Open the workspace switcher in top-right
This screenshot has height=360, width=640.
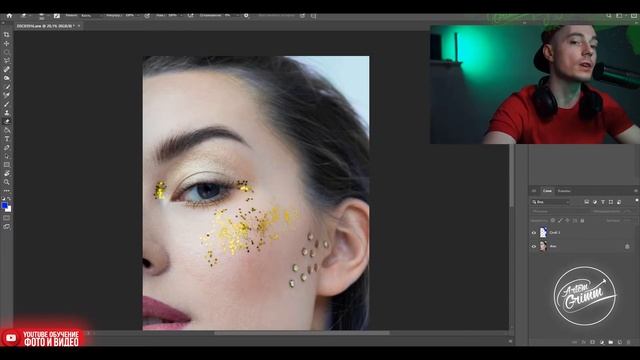click(x=621, y=16)
